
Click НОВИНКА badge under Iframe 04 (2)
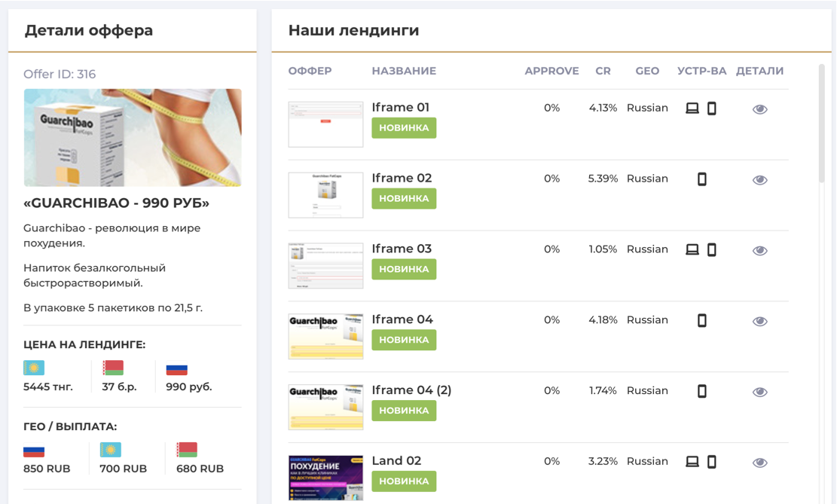[x=404, y=411]
